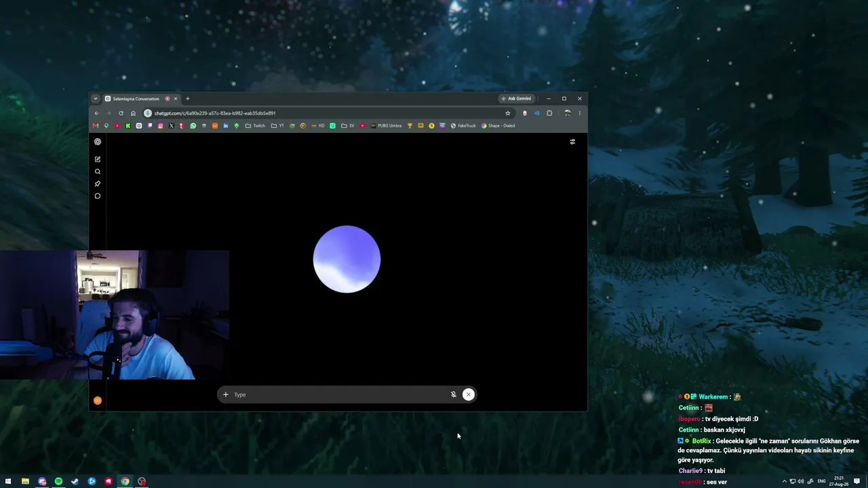
Task: Open Steam from the taskbar
Action: click(x=75, y=482)
